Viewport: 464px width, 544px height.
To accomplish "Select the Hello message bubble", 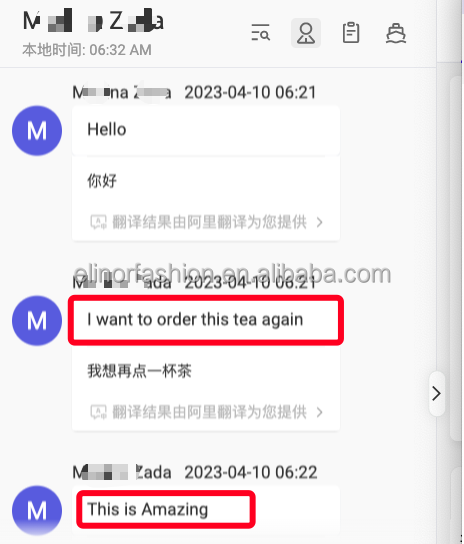I will click(206, 130).
